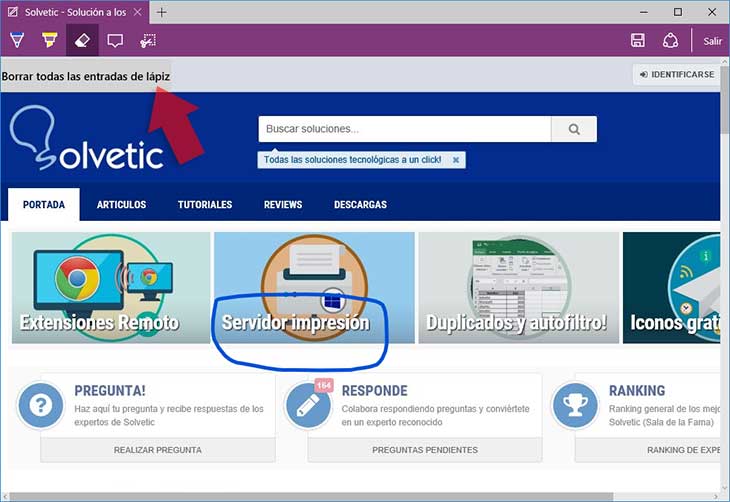Open the ARTICULOS tab
Screen dimensions: 730x502
tap(122, 204)
